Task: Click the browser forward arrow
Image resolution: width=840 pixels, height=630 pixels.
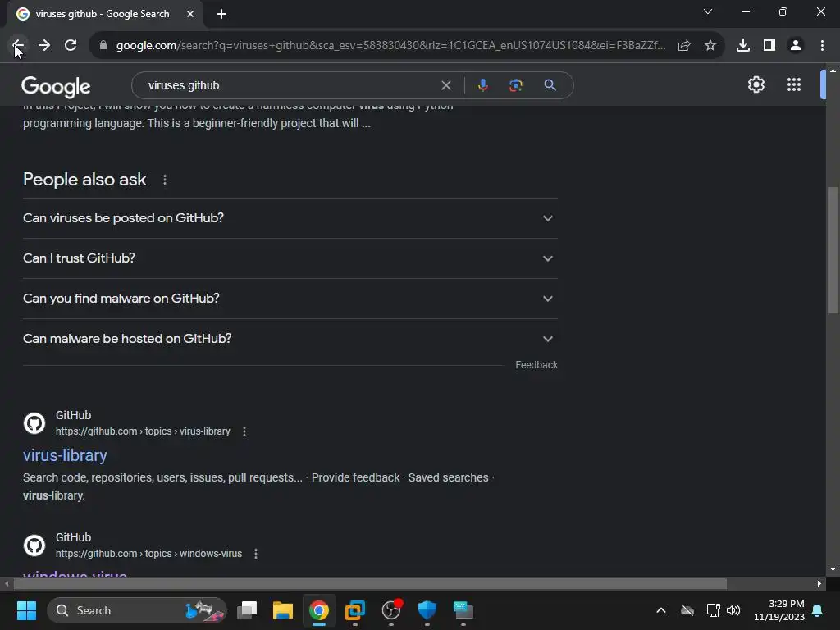Action: 44,46
